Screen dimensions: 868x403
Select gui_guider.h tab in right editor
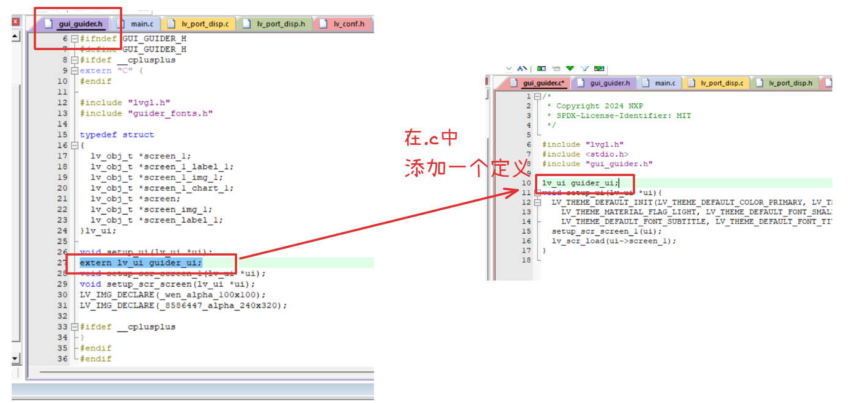[x=604, y=83]
